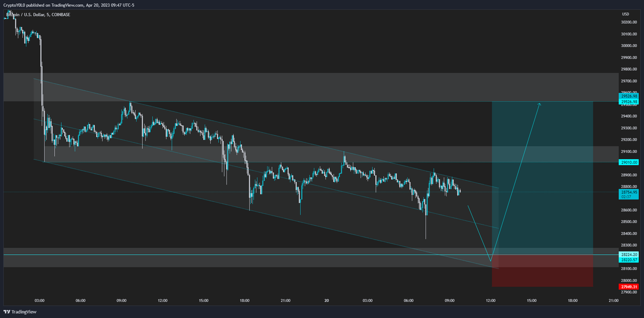The height and width of the screenshot is (318, 644).
Task: Click the 28400.00 price axis label
Action: coord(629,234)
